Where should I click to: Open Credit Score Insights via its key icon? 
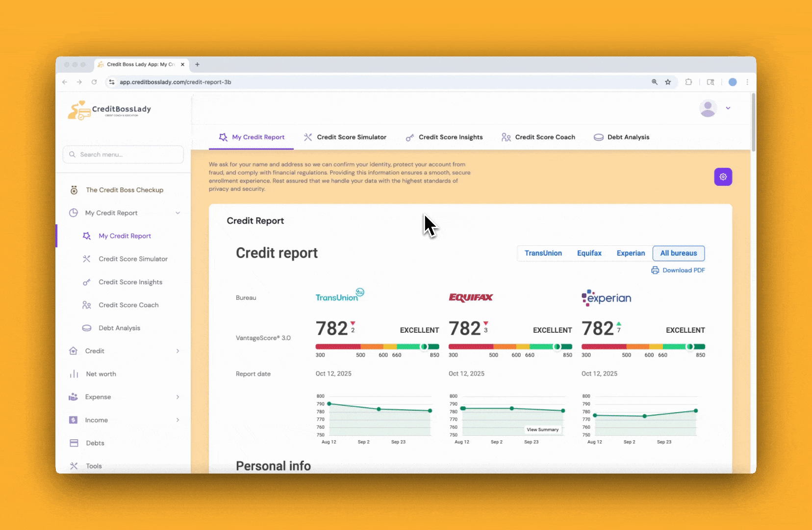tap(87, 282)
